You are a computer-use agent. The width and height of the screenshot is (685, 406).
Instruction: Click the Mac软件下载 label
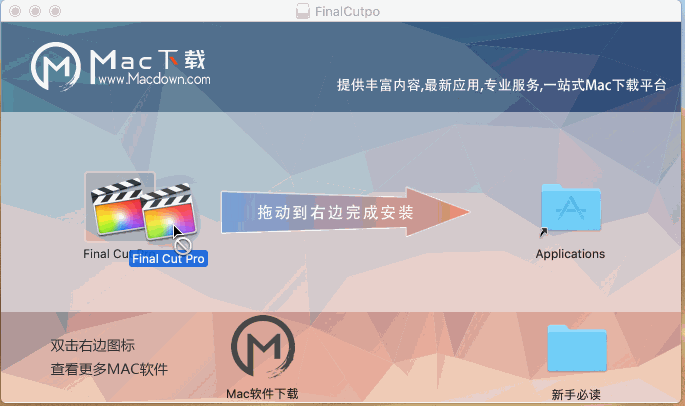point(262,394)
